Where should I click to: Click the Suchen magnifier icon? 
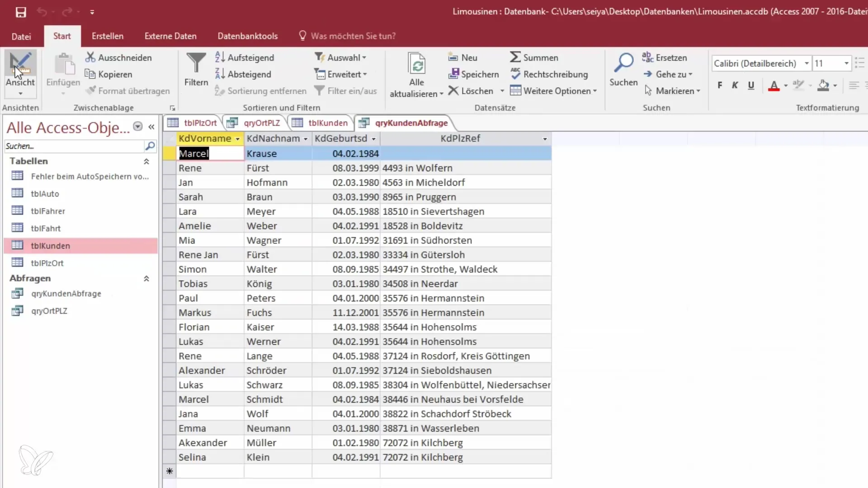coord(623,63)
